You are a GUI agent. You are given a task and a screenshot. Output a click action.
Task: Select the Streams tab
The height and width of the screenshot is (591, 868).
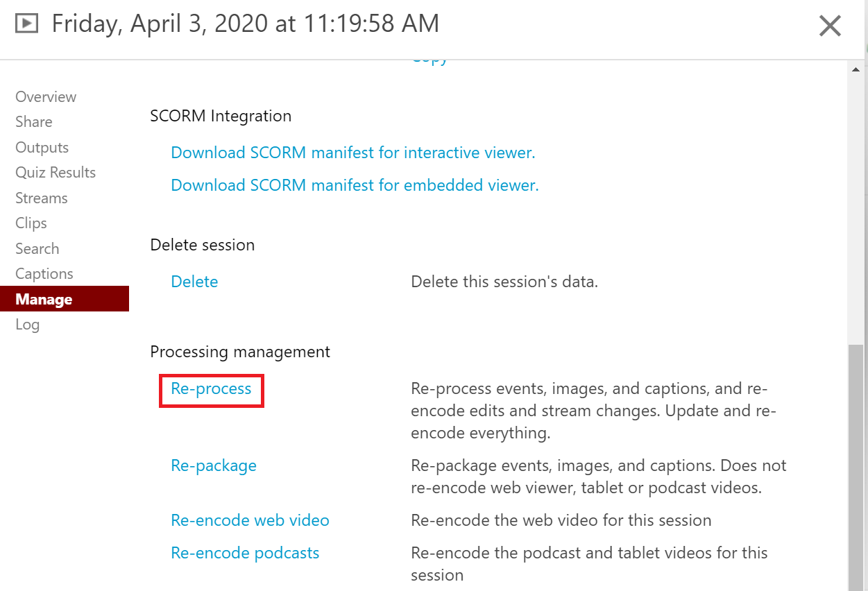point(42,198)
